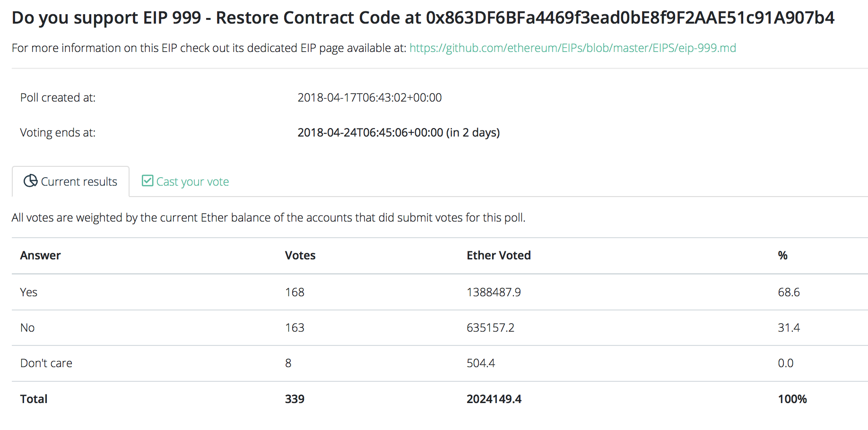
Task: Click the poll created timestamp
Action: pos(370,97)
